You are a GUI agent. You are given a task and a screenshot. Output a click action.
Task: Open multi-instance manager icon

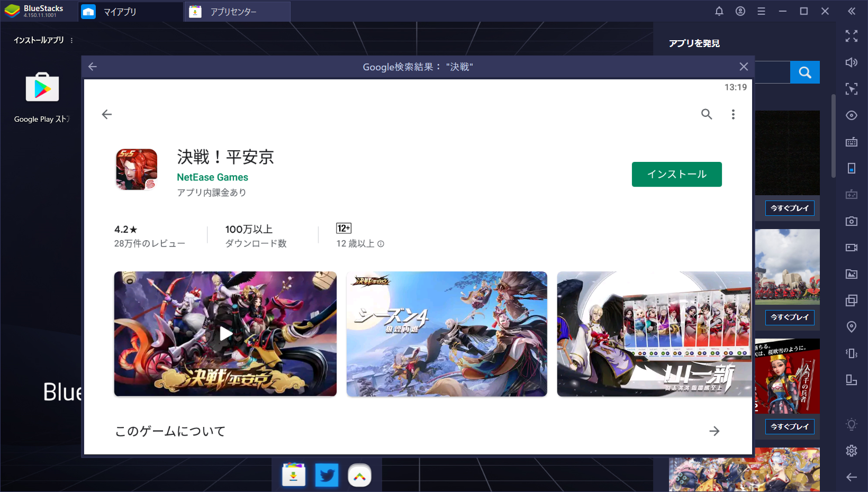pos(852,300)
